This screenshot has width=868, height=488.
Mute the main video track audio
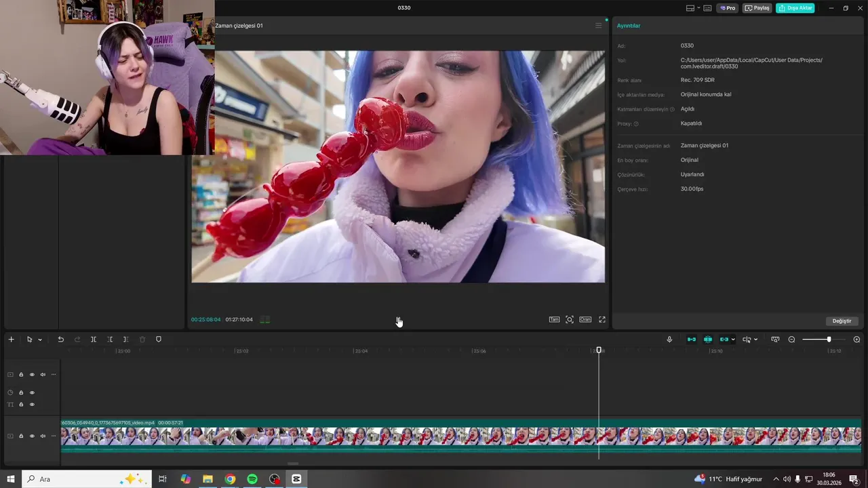(x=43, y=436)
